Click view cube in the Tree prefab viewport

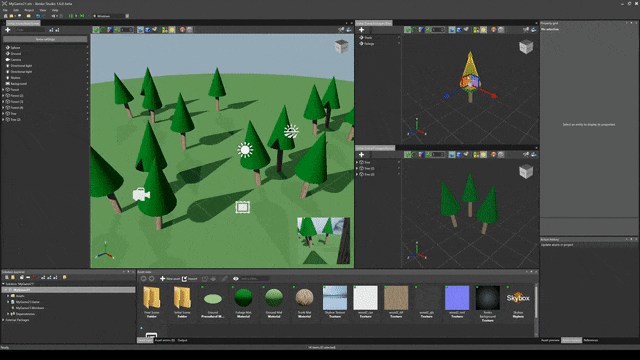526,47
